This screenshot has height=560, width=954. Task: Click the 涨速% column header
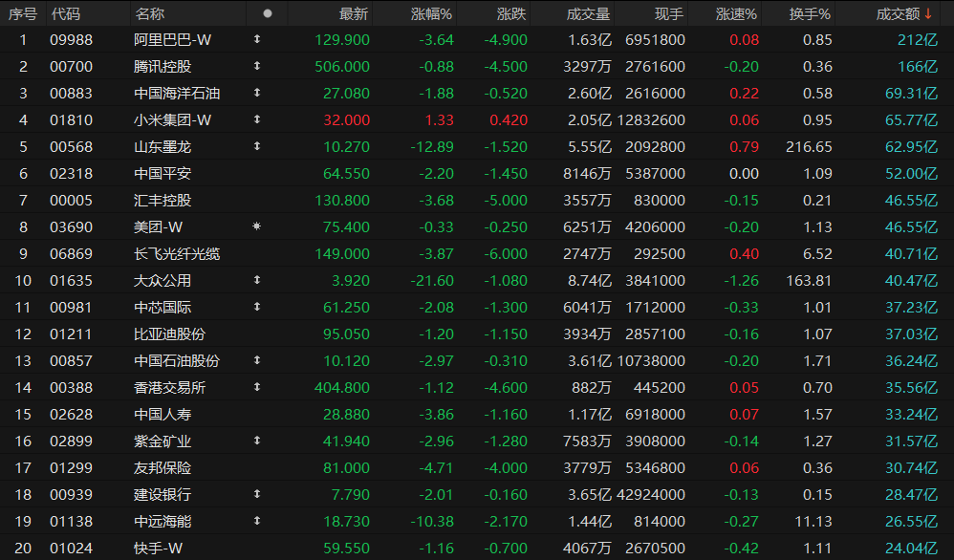[736, 13]
